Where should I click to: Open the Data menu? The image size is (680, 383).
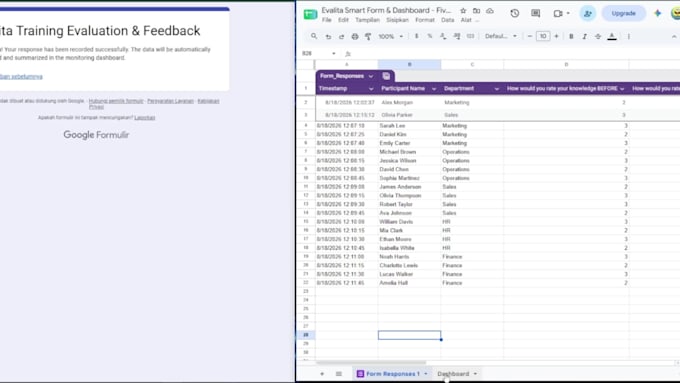[x=448, y=20]
